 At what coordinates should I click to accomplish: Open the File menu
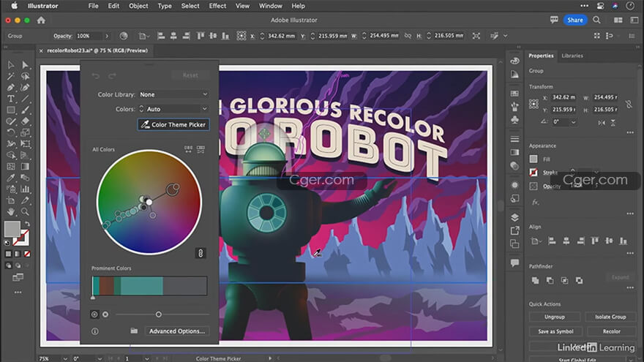tap(93, 6)
